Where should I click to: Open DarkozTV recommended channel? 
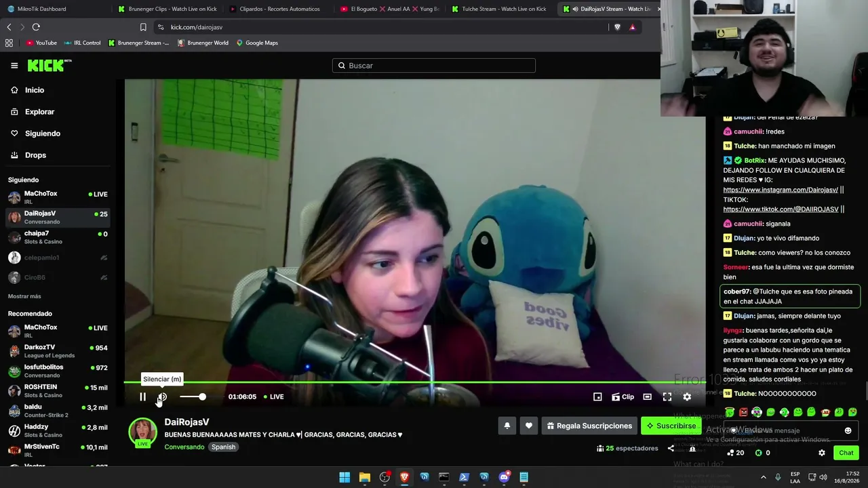[58, 351]
